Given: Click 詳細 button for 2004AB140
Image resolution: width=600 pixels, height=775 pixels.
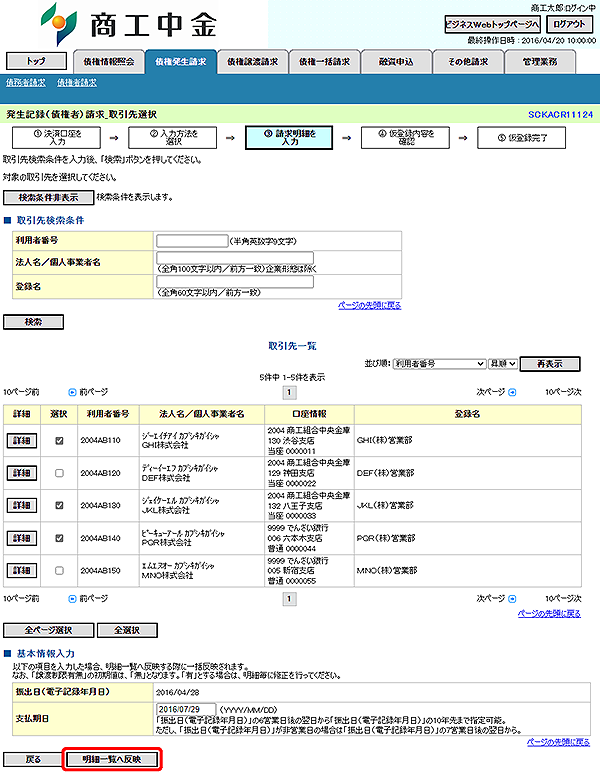Looking at the screenshot, I should click(x=22, y=538).
